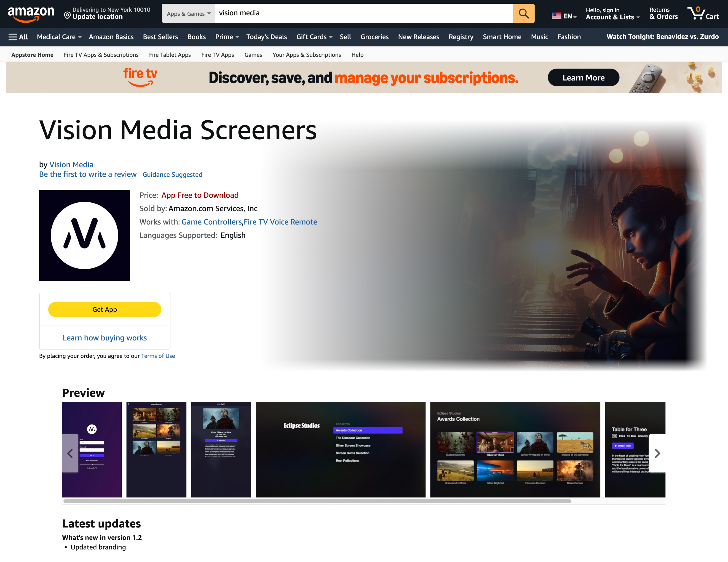
Task: Click Update location in header
Action: point(98,17)
